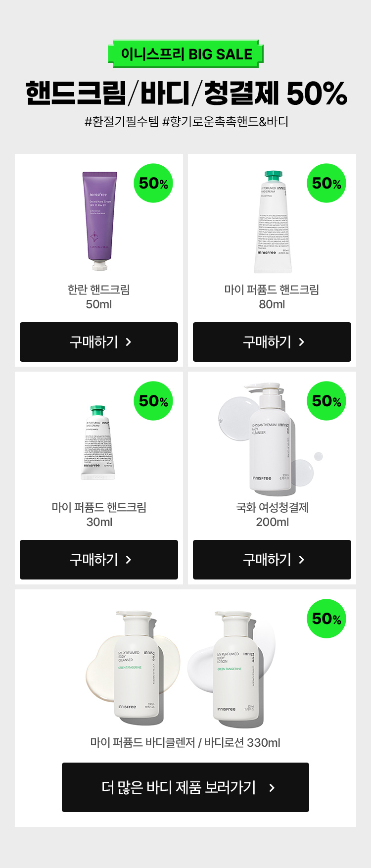This screenshot has width=371, height=868.
Task: Buy the 국화 여성청결제 200ml
Action: pyautogui.click(x=272, y=560)
